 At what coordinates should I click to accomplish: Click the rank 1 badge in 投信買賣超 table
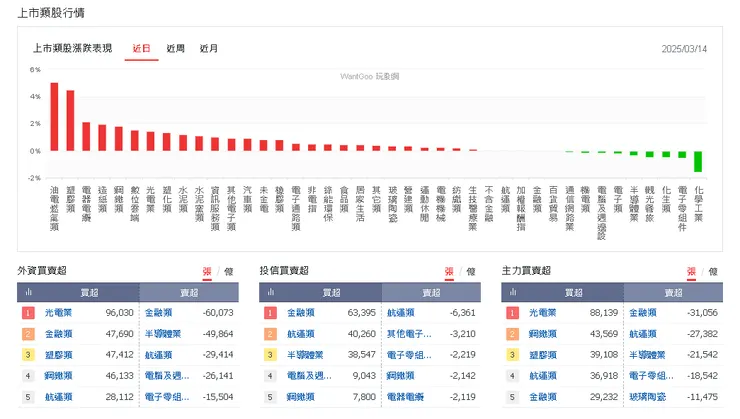270,312
